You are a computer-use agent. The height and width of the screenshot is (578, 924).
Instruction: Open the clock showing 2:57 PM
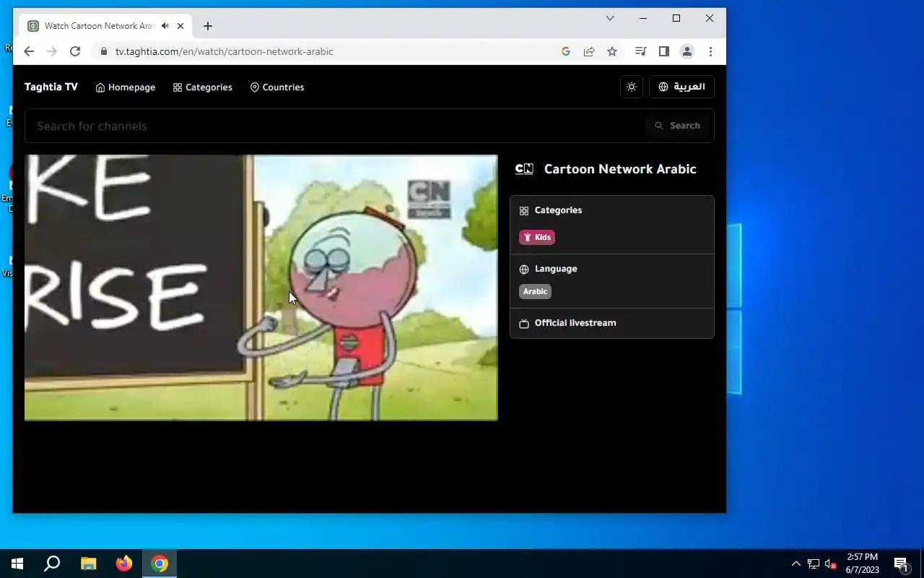point(863,564)
